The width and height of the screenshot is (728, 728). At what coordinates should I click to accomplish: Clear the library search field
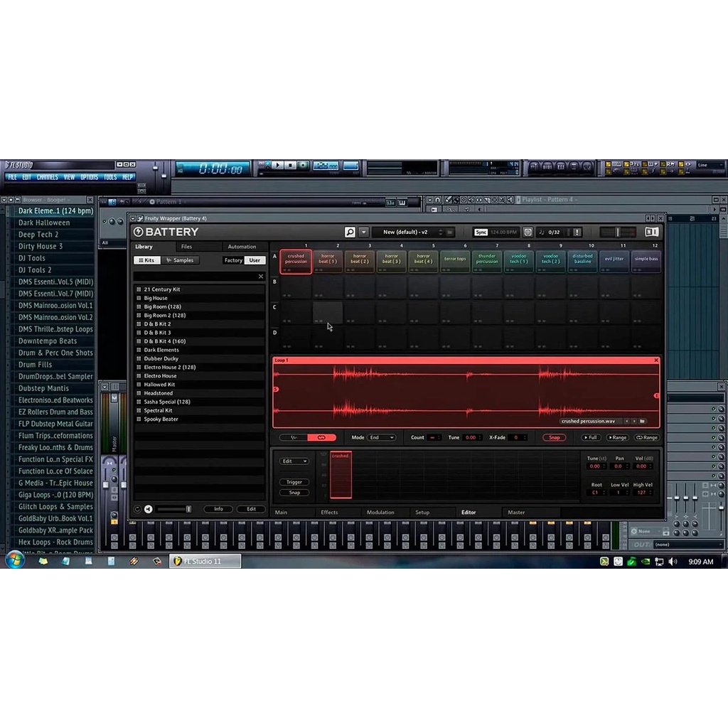261,277
